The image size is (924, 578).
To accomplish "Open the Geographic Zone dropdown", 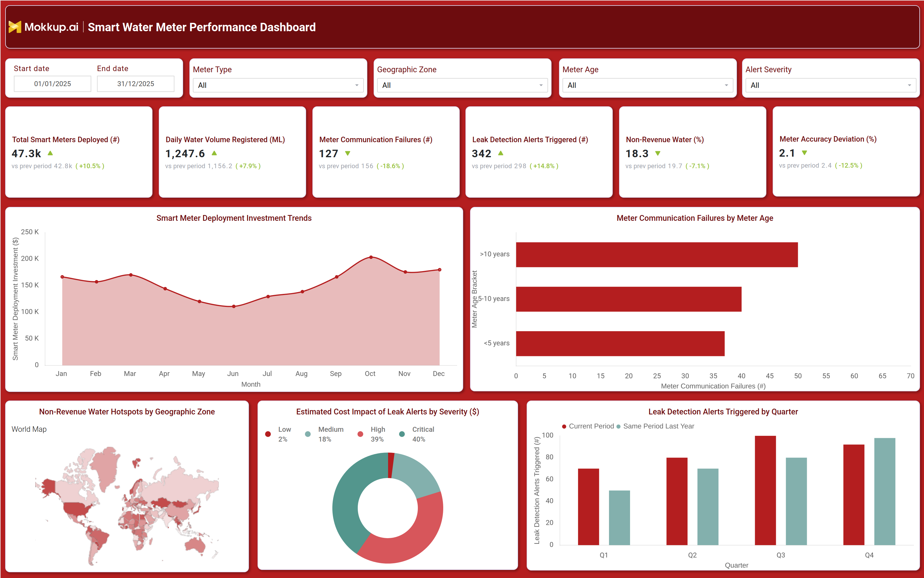I will (x=462, y=85).
